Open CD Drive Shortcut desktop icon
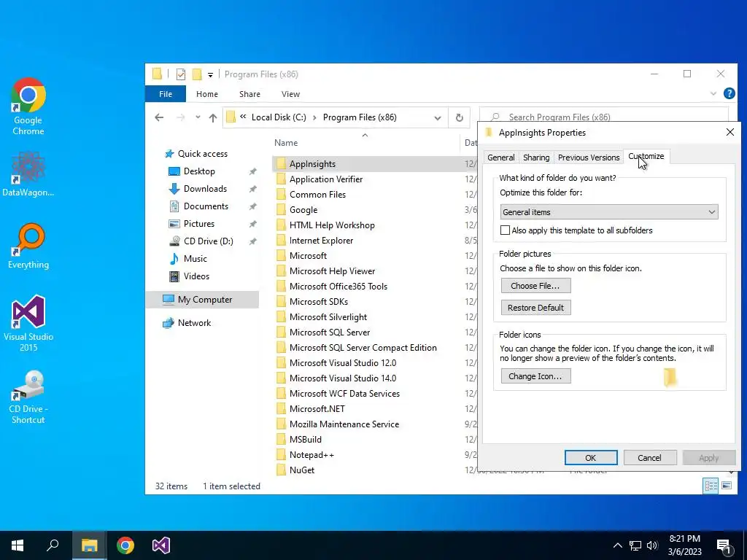747x560 pixels. pyautogui.click(x=28, y=397)
